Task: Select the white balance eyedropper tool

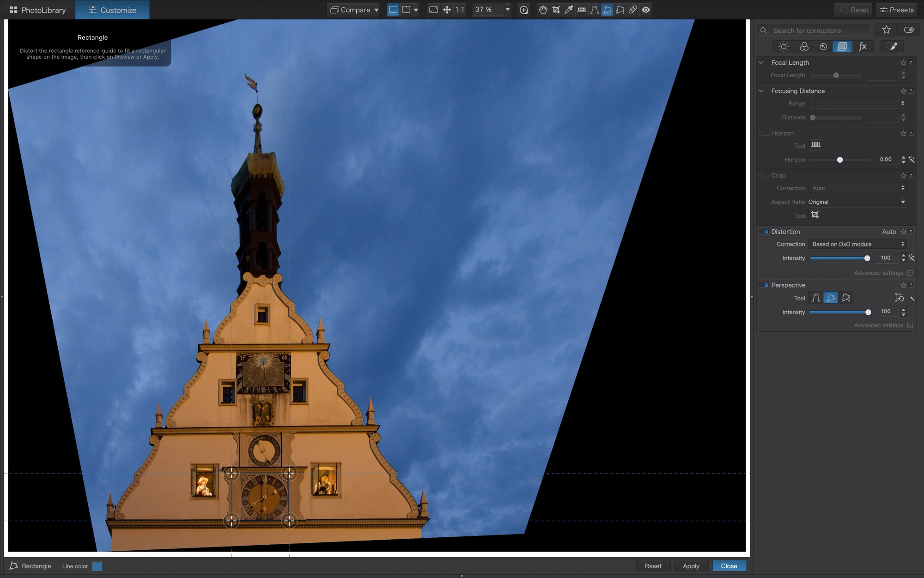Action: tap(569, 10)
